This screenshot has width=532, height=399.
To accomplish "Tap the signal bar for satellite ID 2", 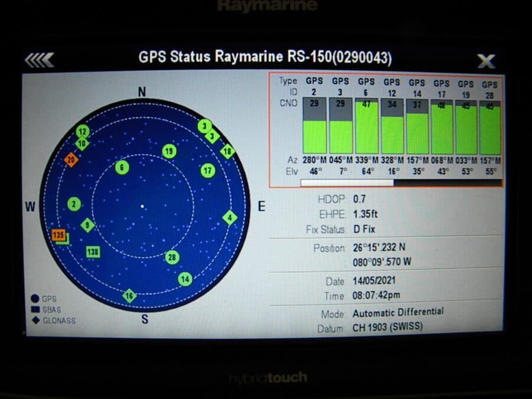I will point(315,126).
